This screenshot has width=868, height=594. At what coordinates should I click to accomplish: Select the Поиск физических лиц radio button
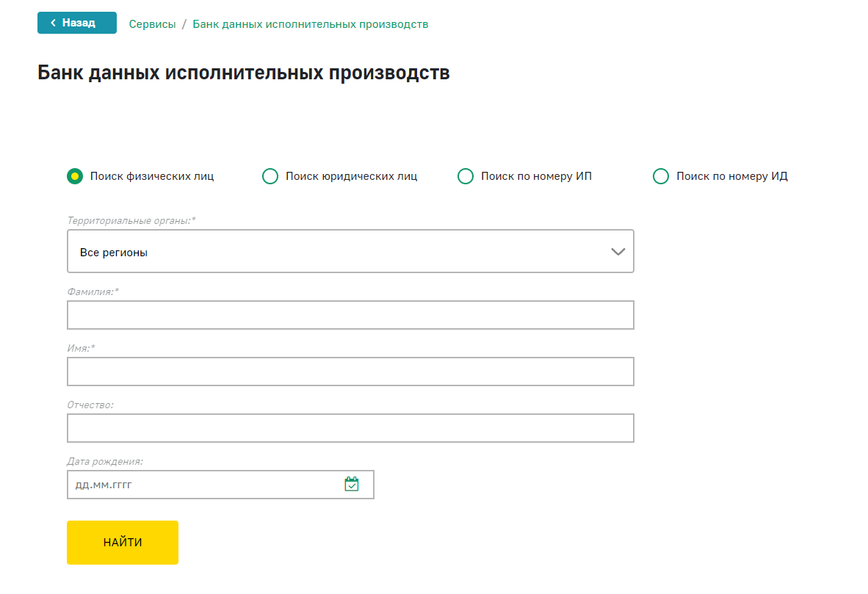[74, 176]
